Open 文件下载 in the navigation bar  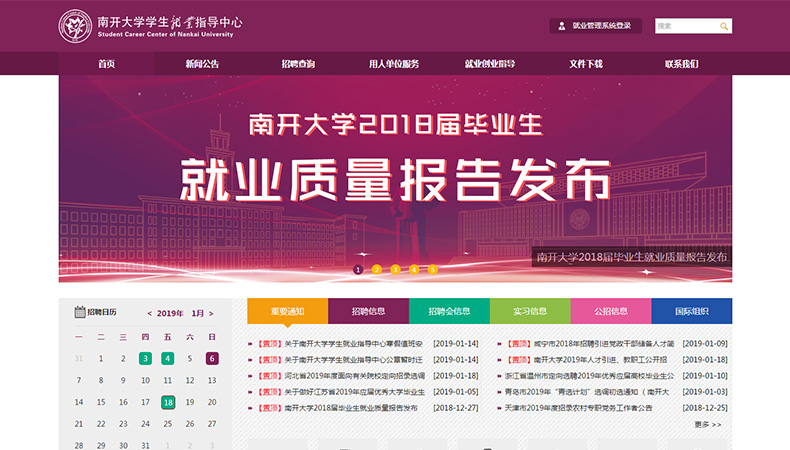586,64
